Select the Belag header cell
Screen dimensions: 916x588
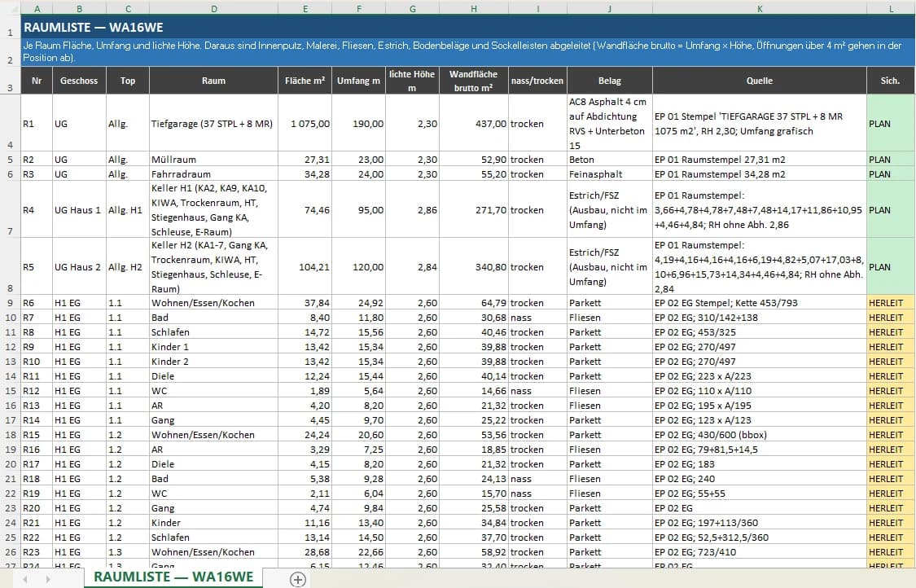coord(609,81)
